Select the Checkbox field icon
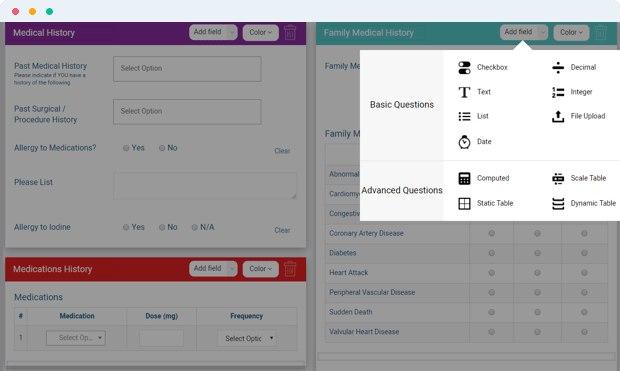 click(464, 68)
